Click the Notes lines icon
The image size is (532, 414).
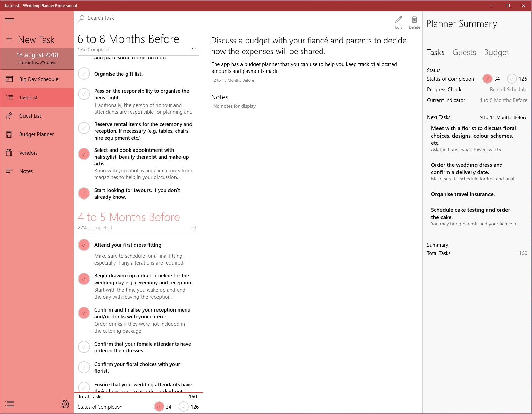click(9, 171)
